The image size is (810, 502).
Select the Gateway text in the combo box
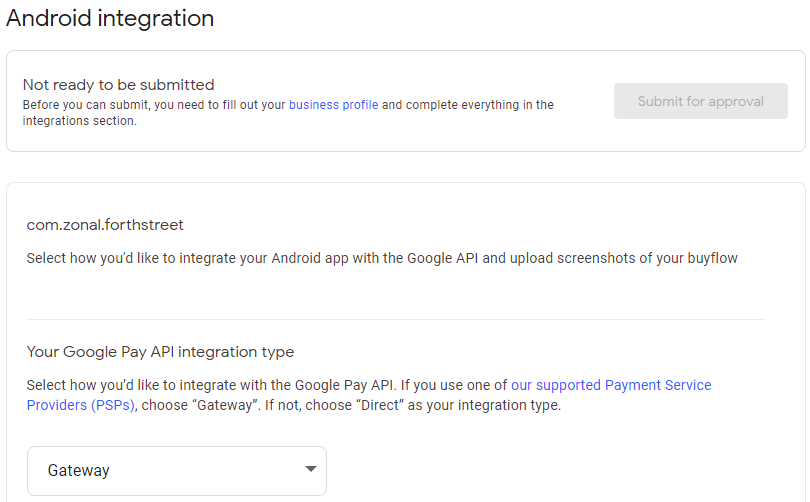pos(79,470)
